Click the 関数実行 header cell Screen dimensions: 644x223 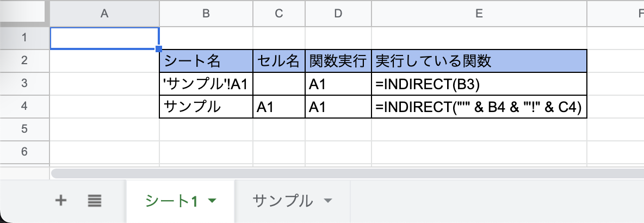[338, 61]
